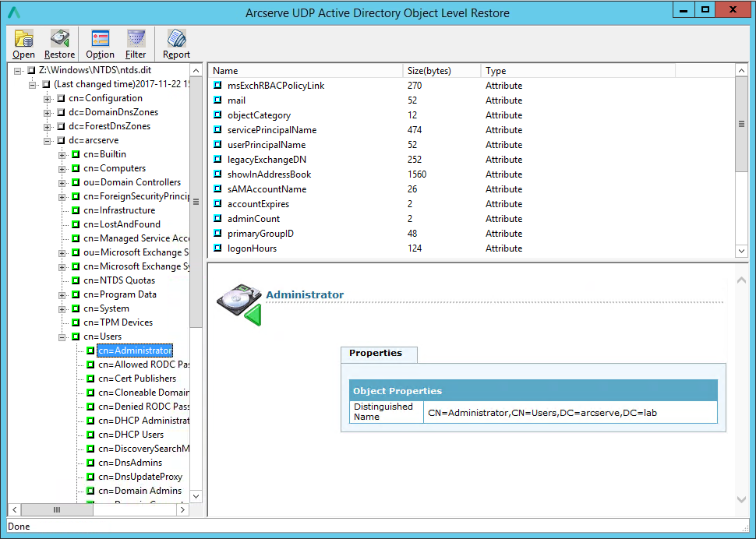The image size is (756, 539).
Task: Expand the dc=DomainDnsZones node
Action: coord(48,113)
